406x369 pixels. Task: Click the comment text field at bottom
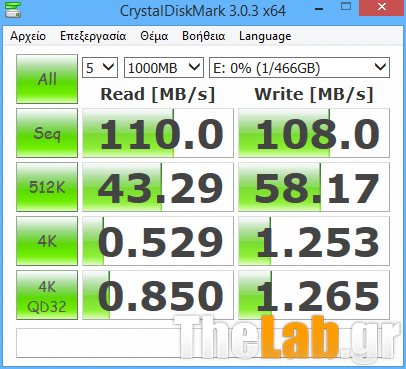[203, 343]
